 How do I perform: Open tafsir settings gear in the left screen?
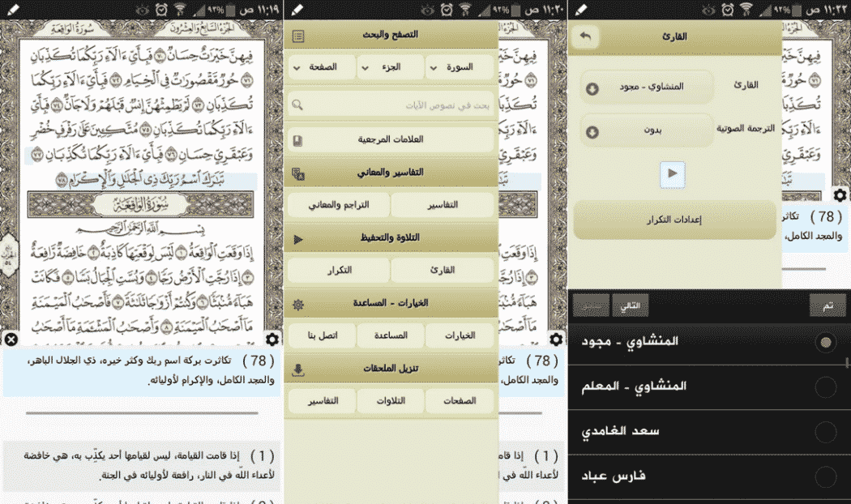[272, 340]
